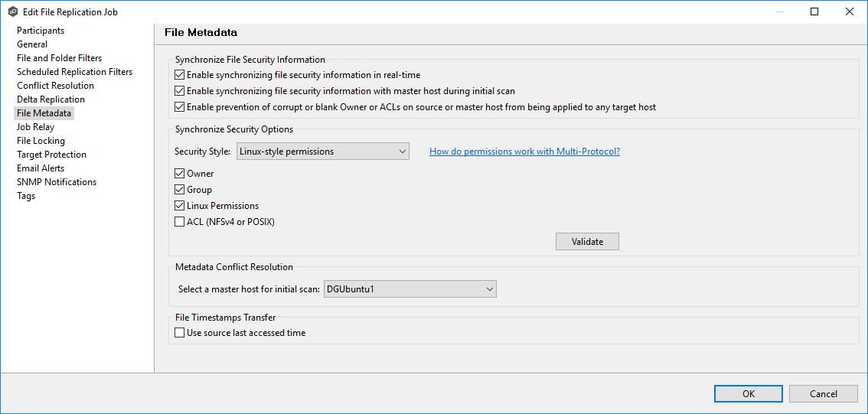This screenshot has width=868, height=414.
Task: Disable real-time file security synchronization checkbox
Action: click(180, 75)
